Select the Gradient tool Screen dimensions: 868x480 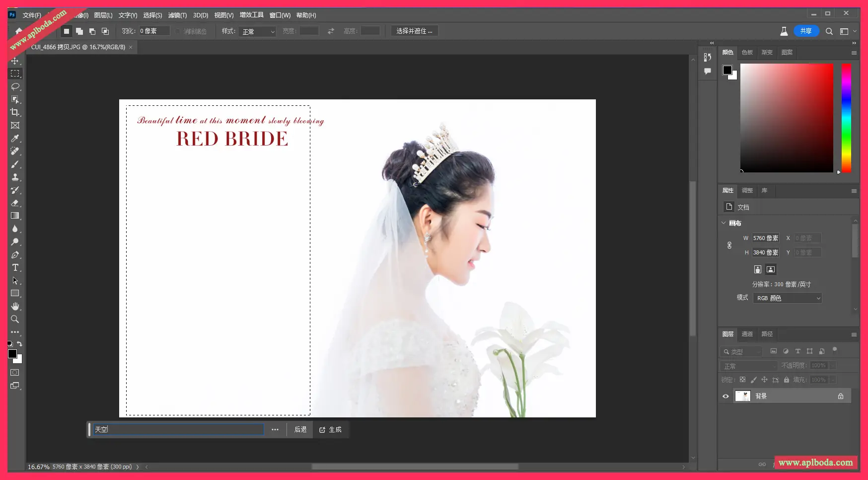pos(15,216)
